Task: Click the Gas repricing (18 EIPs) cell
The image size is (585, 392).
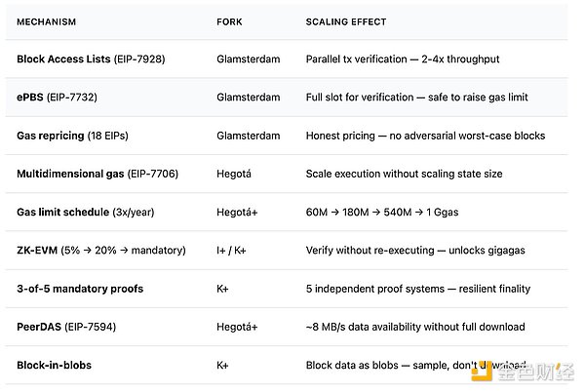Action: [x=78, y=136]
